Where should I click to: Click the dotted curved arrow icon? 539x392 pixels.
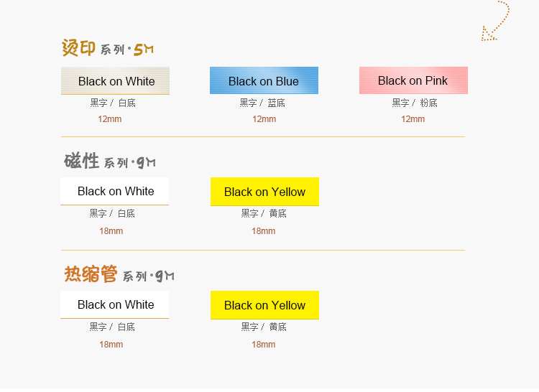tap(495, 21)
